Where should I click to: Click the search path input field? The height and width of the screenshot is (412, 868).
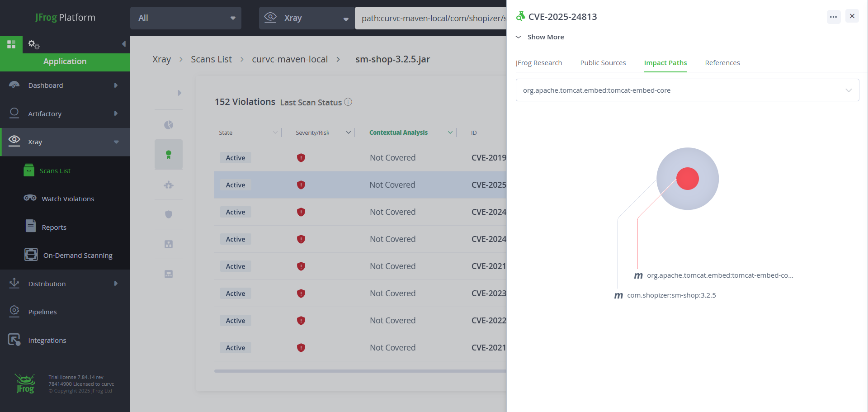430,18
